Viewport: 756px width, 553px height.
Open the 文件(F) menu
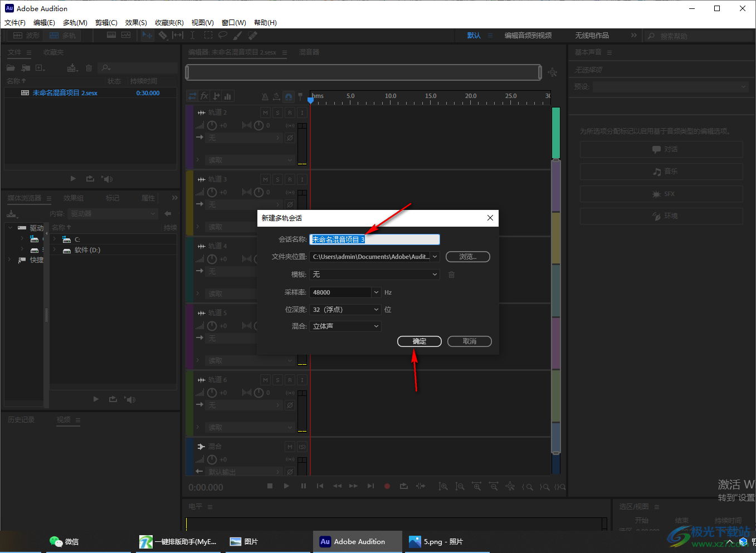tap(15, 23)
